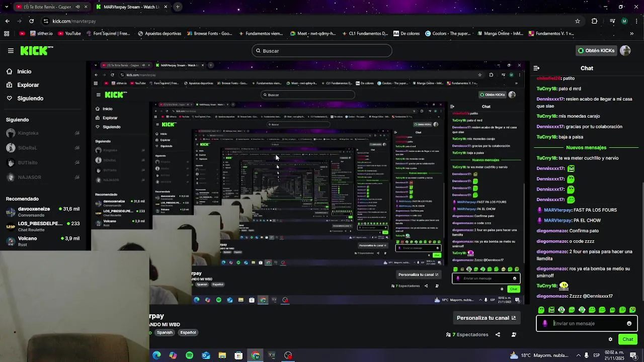
Task: Open Chrome profile M avatar
Action: [624, 21]
